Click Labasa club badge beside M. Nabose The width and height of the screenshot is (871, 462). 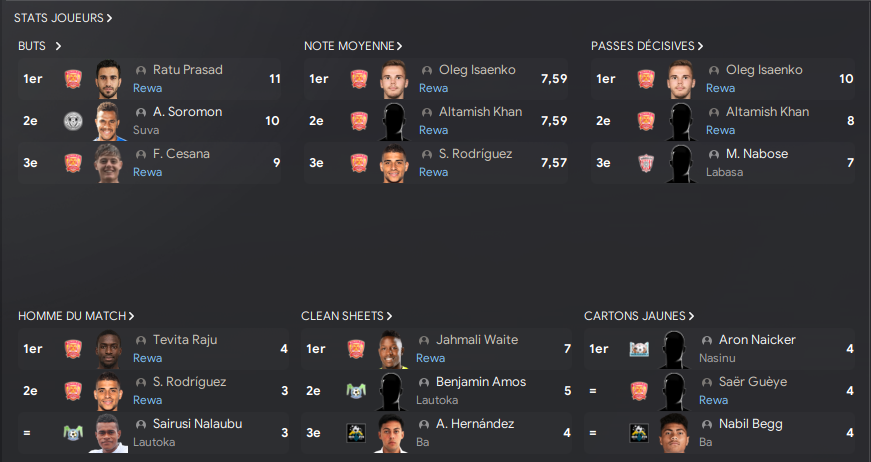[x=646, y=163]
